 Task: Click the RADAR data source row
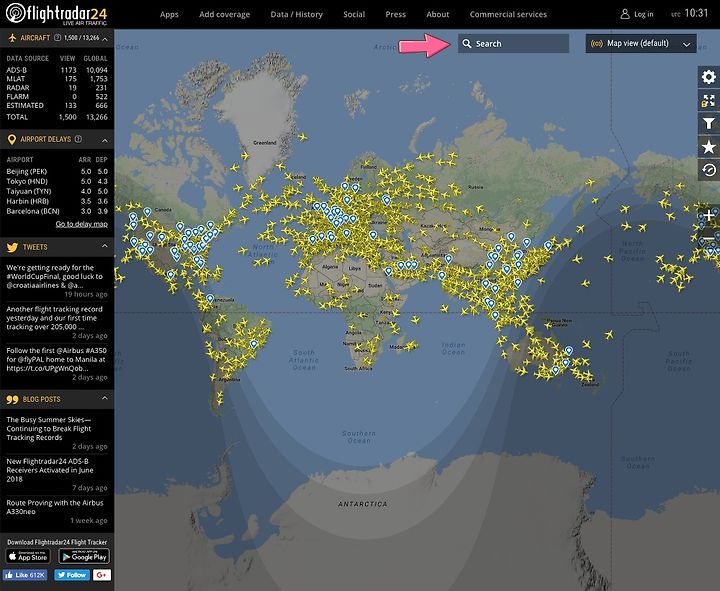point(57,88)
